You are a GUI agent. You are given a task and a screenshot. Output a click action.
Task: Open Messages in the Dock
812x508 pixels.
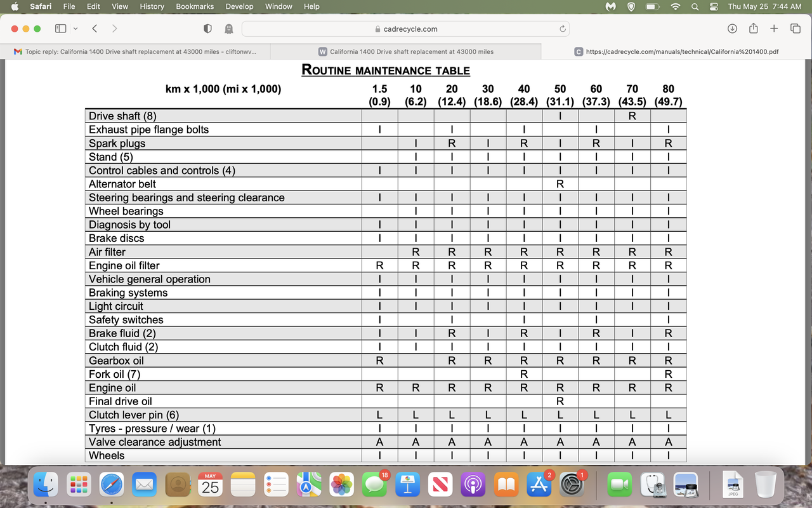[x=374, y=486]
